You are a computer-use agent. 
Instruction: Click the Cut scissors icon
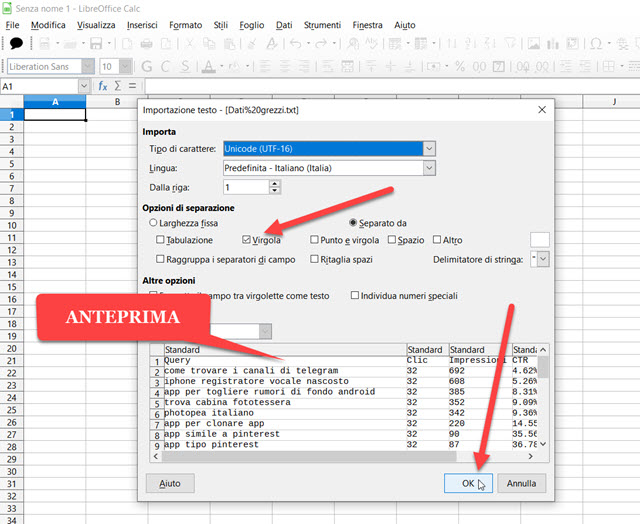[189, 43]
